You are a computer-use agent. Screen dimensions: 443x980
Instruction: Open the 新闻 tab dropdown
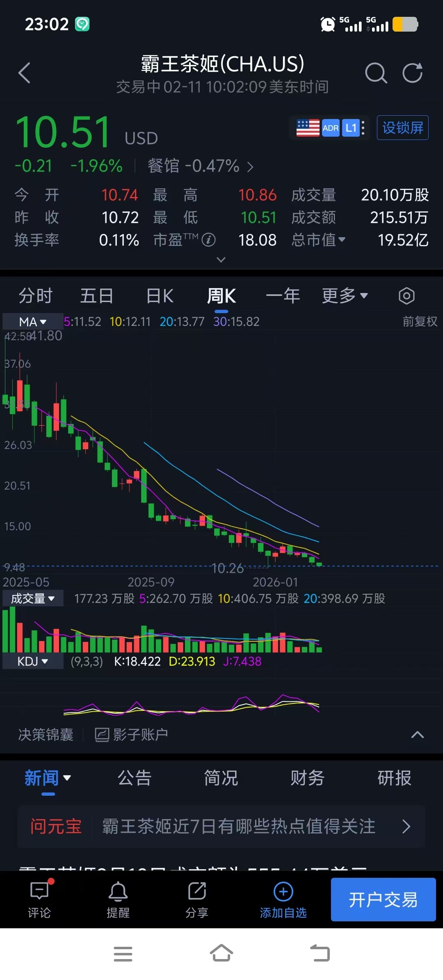(48, 778)
